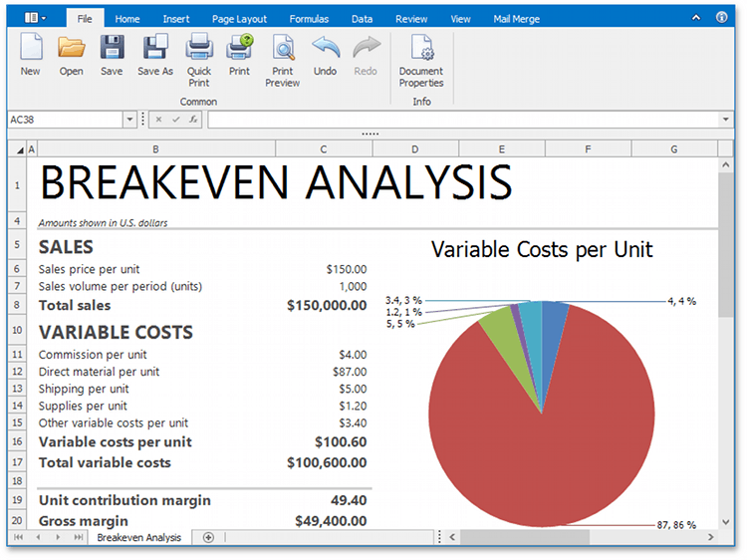Choose the Save As icon
The image size is (747, 560).
tap(155, 47)
